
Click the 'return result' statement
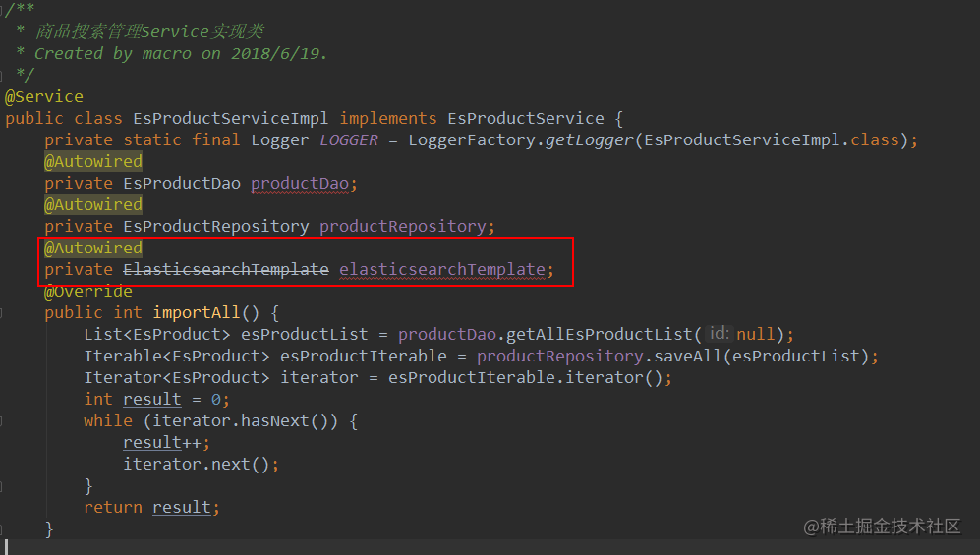click(x=152, y=508)
